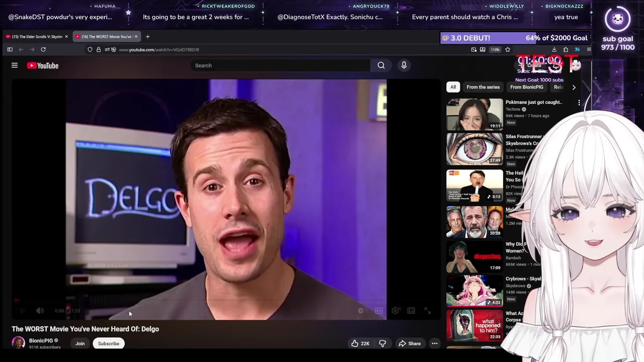The image size is (644, 362).
Task: Click the Pokimane just got caught title
Action: click(533, 102)
